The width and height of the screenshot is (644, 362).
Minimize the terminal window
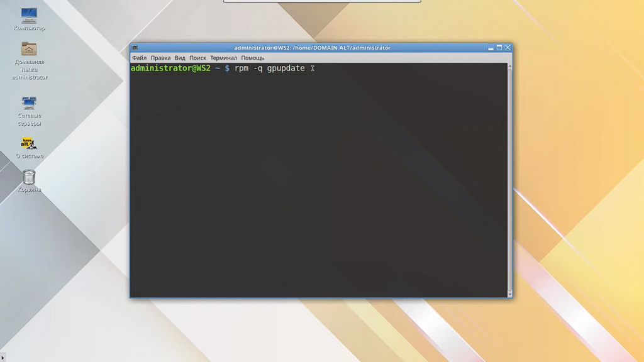coord(491,48)
